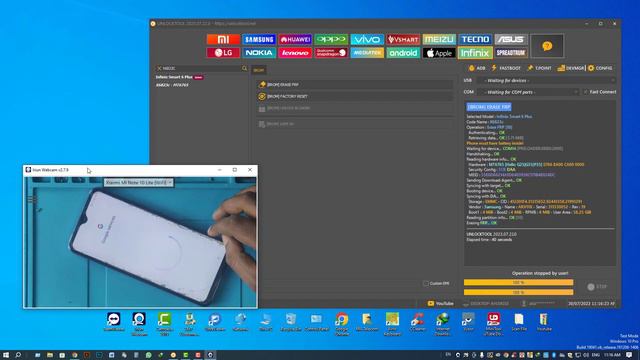Select the Apple brand logo
Viewport: 640px width, 360px height.
coord(439,53)
